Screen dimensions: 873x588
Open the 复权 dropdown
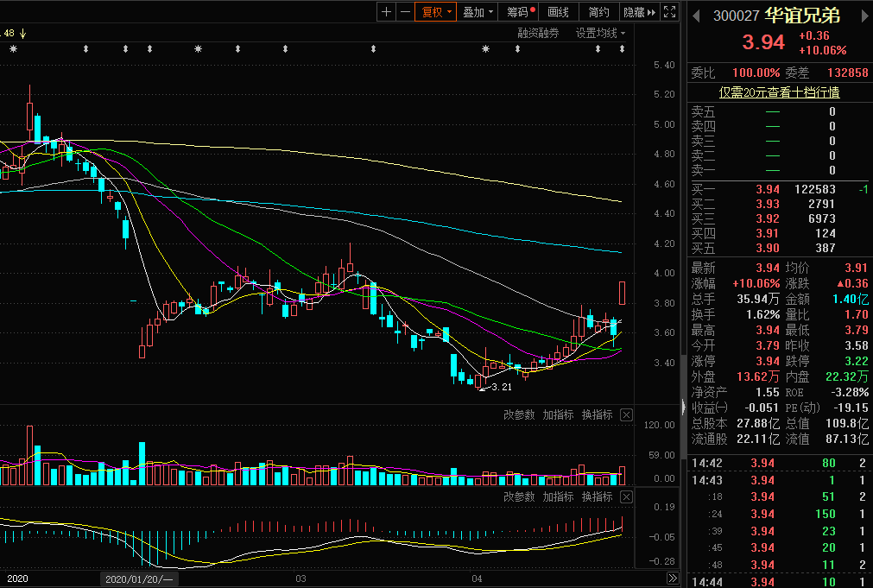[434, 11]
